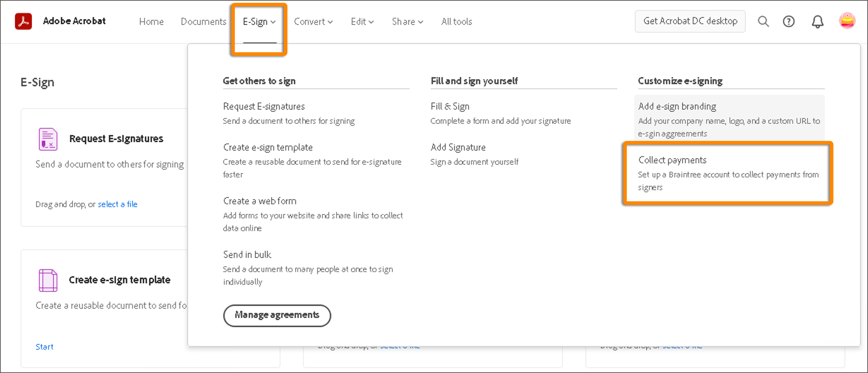
Task: Expand the Convert dropdown menu
Action: (x=313, y=22)
